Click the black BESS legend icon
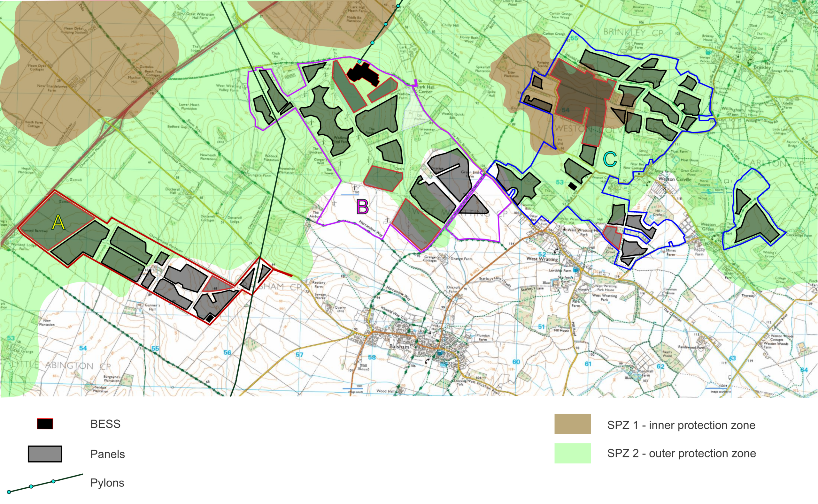Screen dimensions: 818x504 pyautogui.click(x=45, y=424)
